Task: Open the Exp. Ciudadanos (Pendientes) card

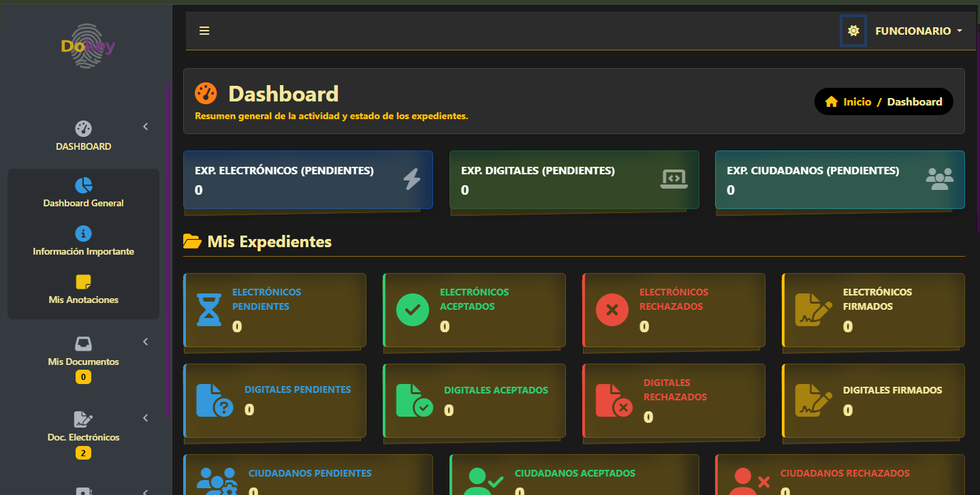Action: click(839, 180)
